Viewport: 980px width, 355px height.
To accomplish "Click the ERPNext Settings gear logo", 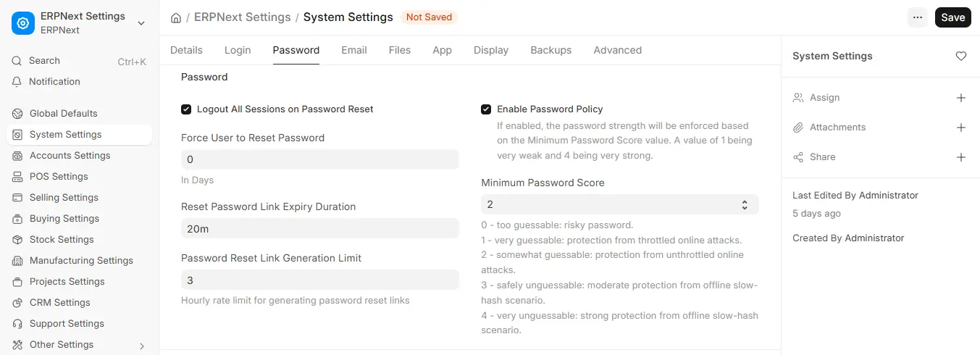I will [23, 23].
